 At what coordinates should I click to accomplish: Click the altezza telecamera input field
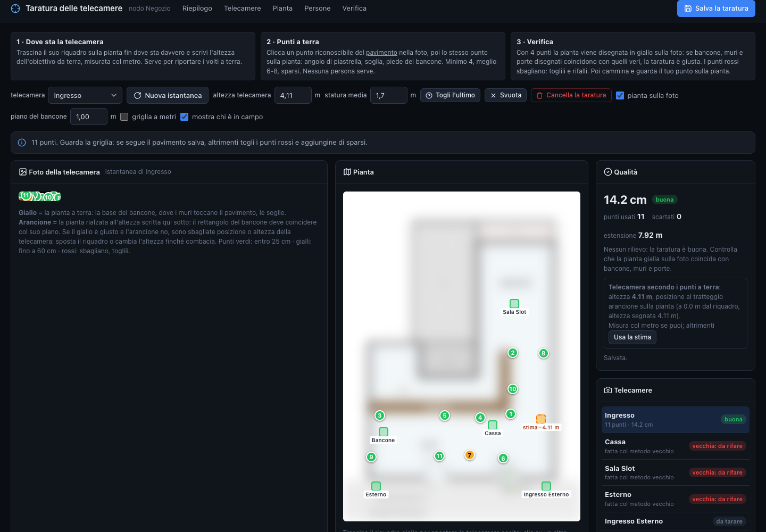click(293, 95)
